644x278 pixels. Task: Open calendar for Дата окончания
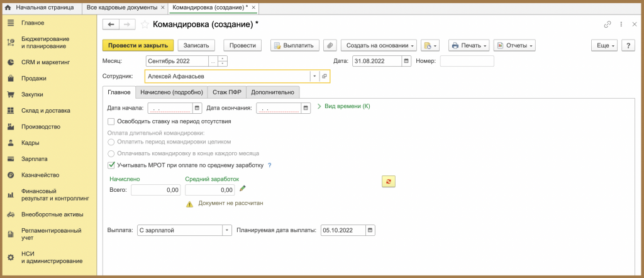tap(306, 108)
